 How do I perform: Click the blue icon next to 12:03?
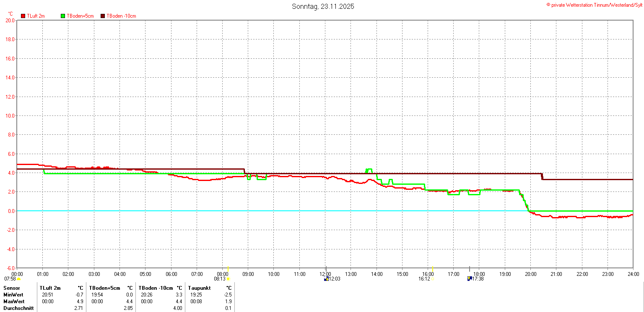click(x=326, y=279)
